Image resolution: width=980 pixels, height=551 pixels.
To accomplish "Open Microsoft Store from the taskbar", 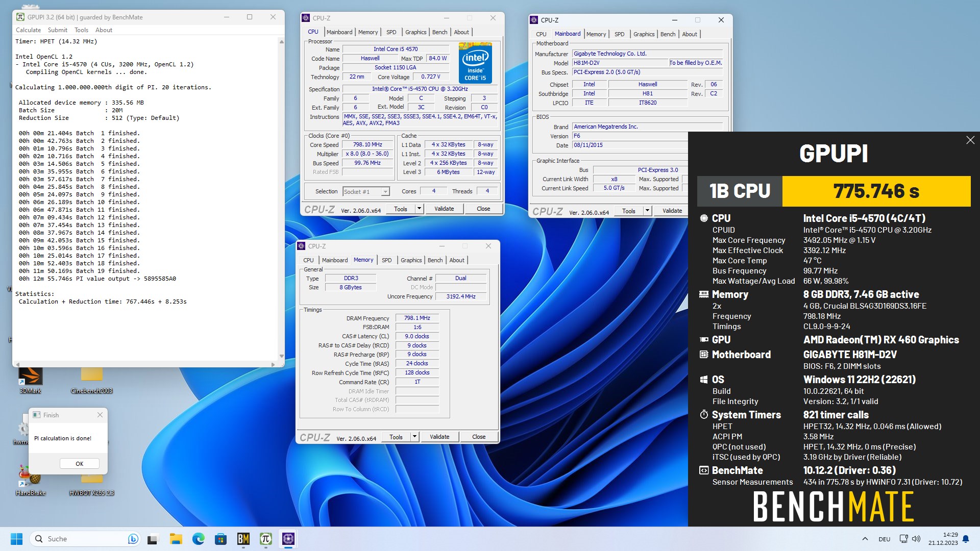I will coord(220,539).
